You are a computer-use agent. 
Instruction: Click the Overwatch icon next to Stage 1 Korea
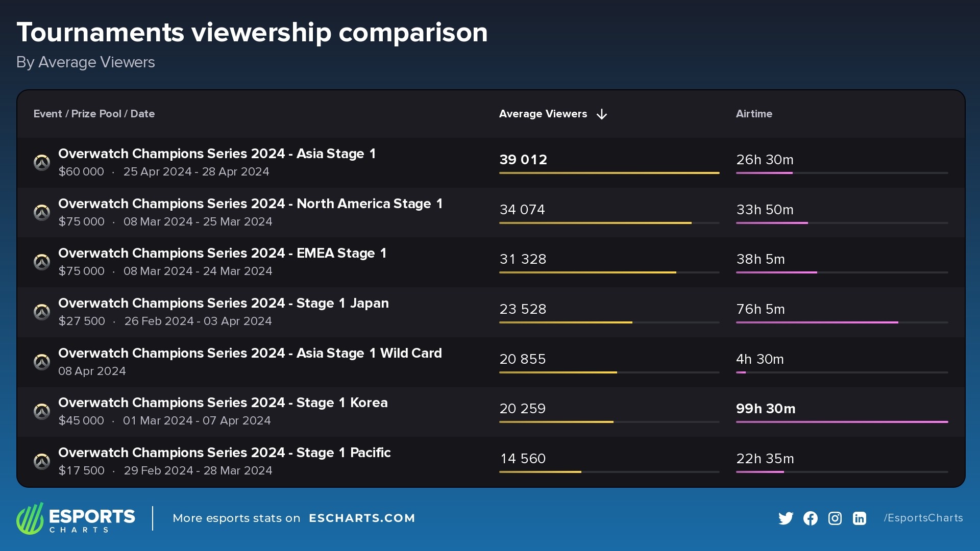pos(42,411)
